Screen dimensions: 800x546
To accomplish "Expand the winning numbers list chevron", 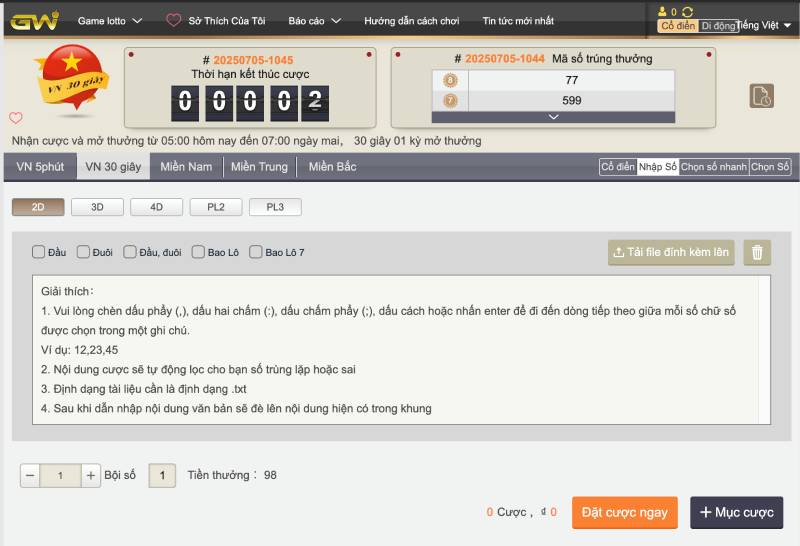I will pyautogui.click(x=553, y=117).
